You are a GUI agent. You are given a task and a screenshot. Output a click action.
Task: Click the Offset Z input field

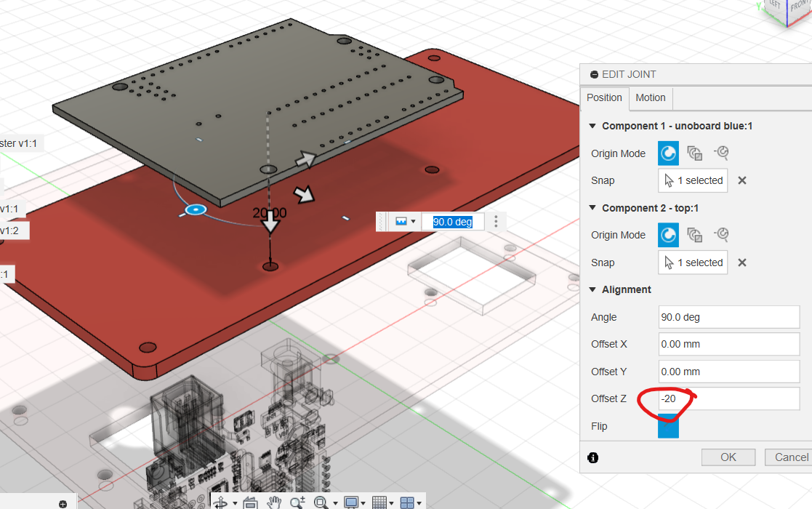728,398
